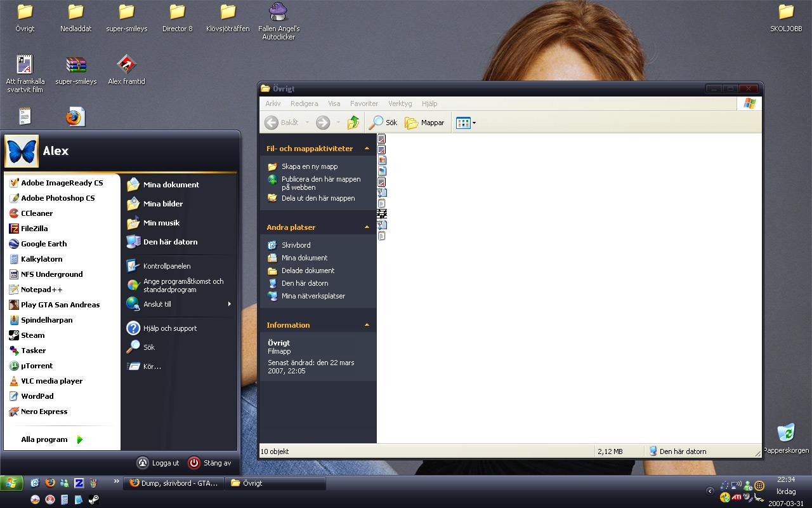Open the Verktyg menu
812x508 pixels.
click(400, 104)
